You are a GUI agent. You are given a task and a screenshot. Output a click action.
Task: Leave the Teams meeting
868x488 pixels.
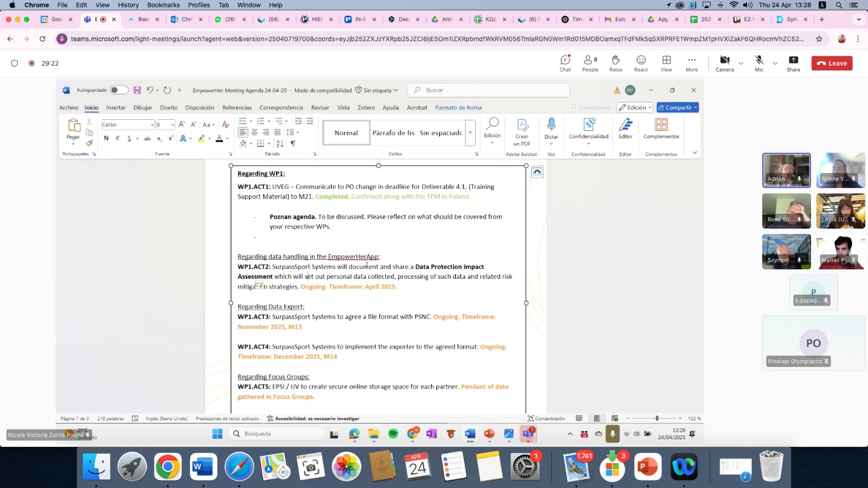point(832,63)
